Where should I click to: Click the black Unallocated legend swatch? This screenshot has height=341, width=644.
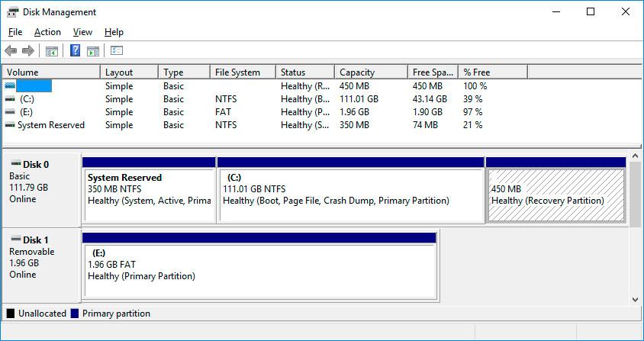coord(10,314)
